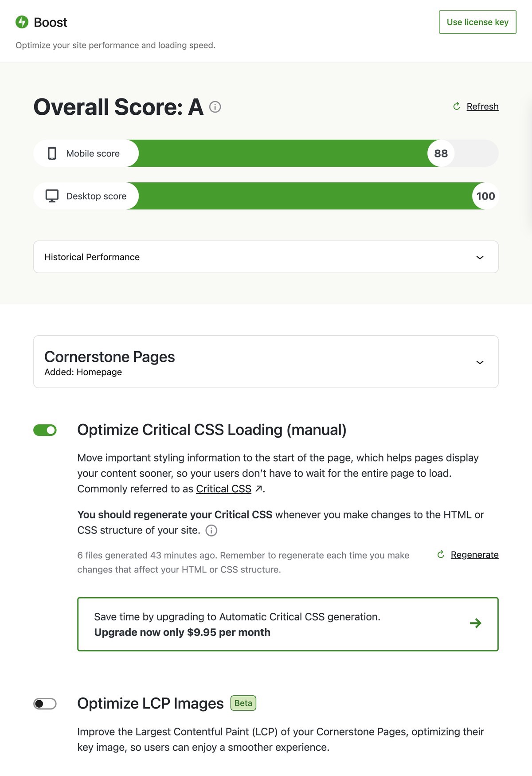Follow the Critical CSS hyperlink

(223, 489)
